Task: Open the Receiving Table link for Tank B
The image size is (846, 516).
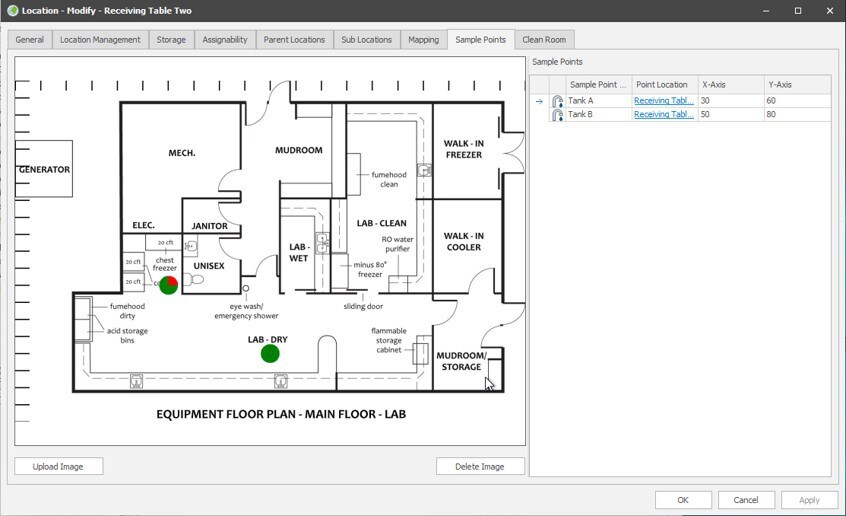Action: pyautogui.click(x=663, y=115)
